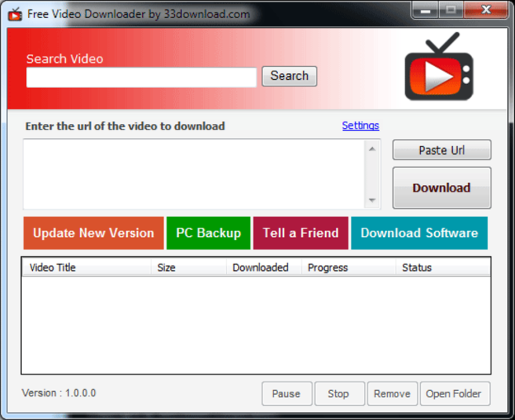Viewport: 515px width, 420px height.
Task: Click the 'Enter the url of the video' label
Action: 125,126
